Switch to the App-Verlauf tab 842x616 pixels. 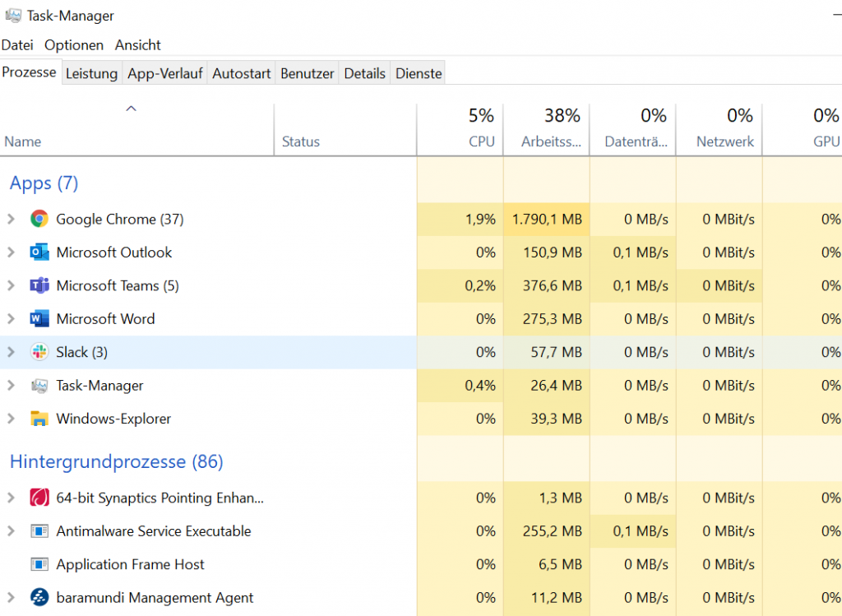click(x=164, y=73)
